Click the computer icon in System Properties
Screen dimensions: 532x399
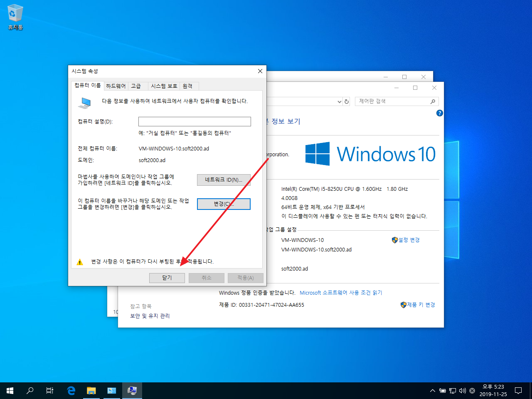pos(85,103)
